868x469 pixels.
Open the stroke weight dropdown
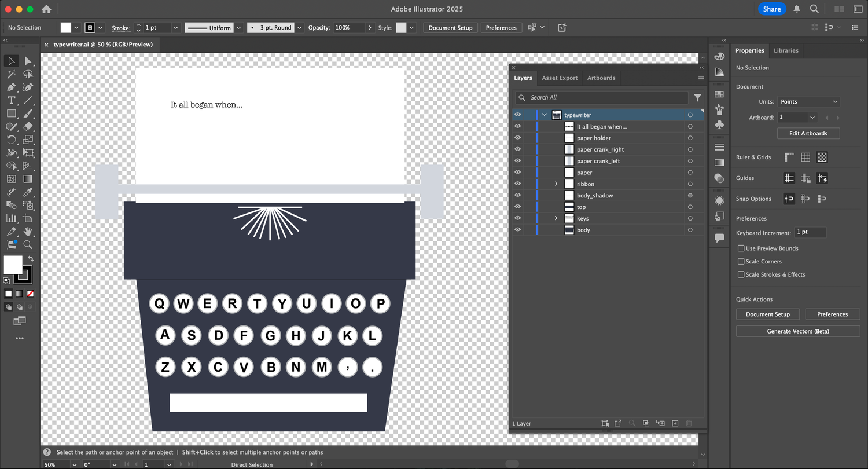pos(176,28)
